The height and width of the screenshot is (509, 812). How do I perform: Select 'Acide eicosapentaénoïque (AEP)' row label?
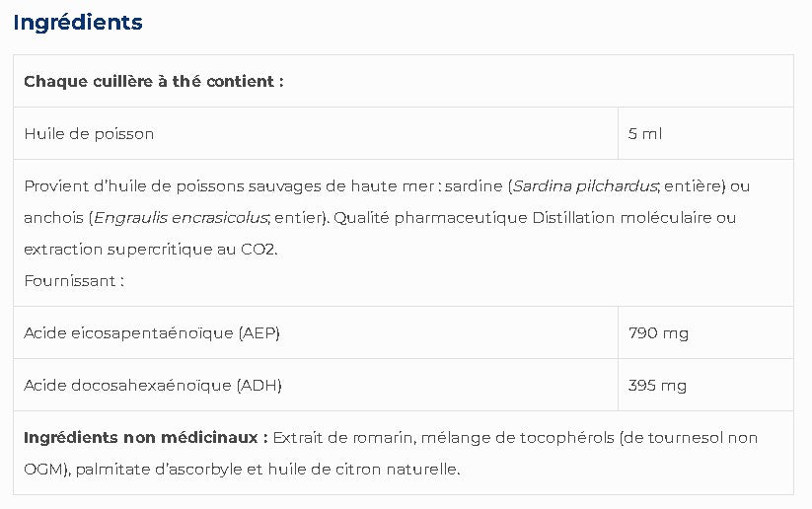tap(152, 333)
